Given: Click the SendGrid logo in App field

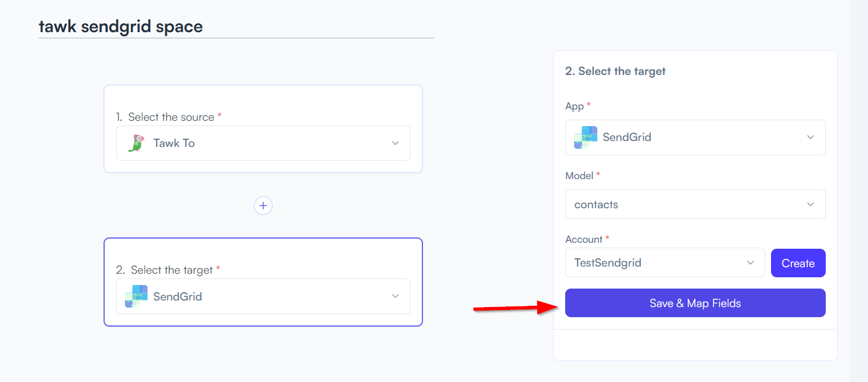Looking at the screenshot, I should [585, 137].
